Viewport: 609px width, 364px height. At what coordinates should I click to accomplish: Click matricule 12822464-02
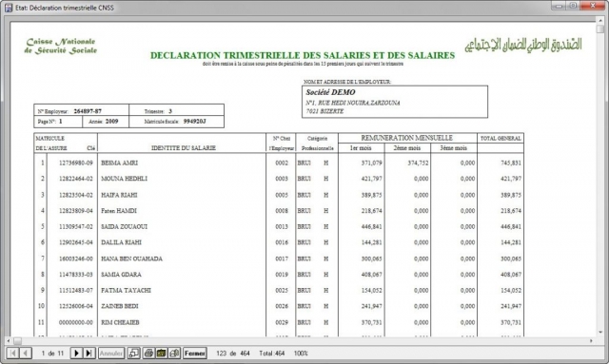click(x=76, y=179)
